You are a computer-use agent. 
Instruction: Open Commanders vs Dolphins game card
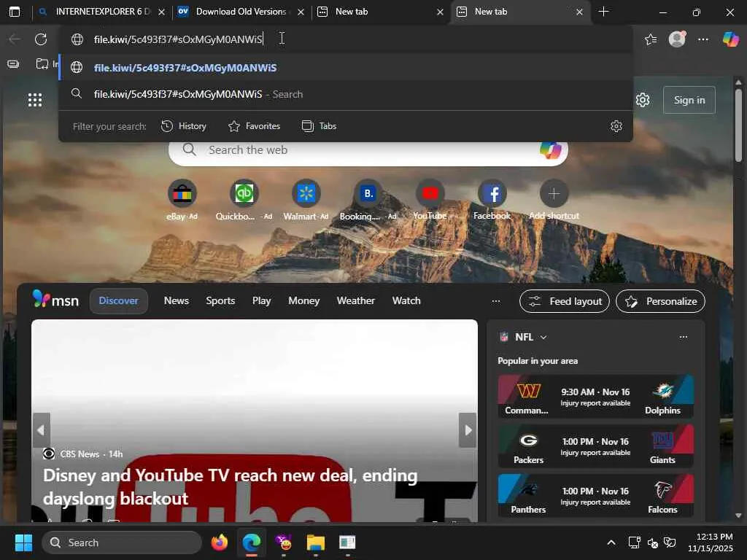pyautogui.click(x=595, y=396)
